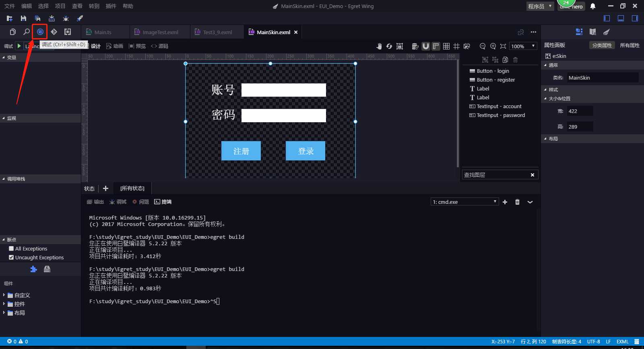Open the 插件 menu
Image resolution: width=644 pixels, height=349 pixels.
[111, 6]
